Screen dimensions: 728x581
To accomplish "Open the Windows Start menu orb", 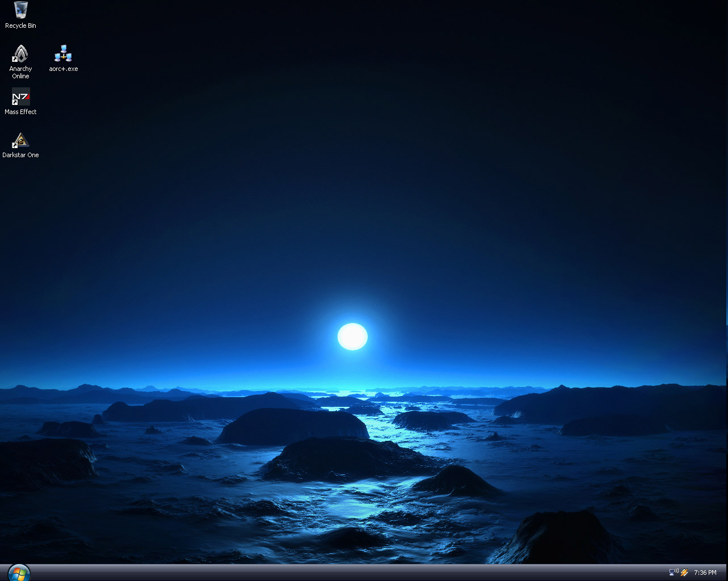I will pyautogui.click(x=19, y=572).
